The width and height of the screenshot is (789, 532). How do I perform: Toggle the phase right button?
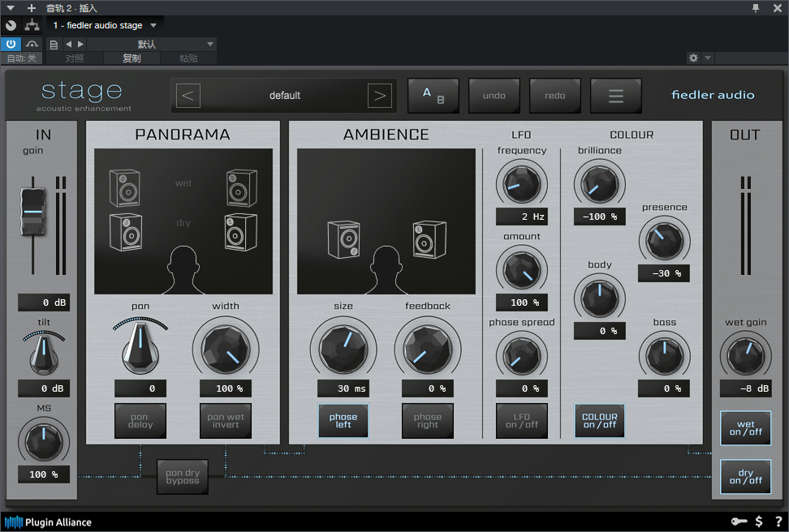(428, 421)
